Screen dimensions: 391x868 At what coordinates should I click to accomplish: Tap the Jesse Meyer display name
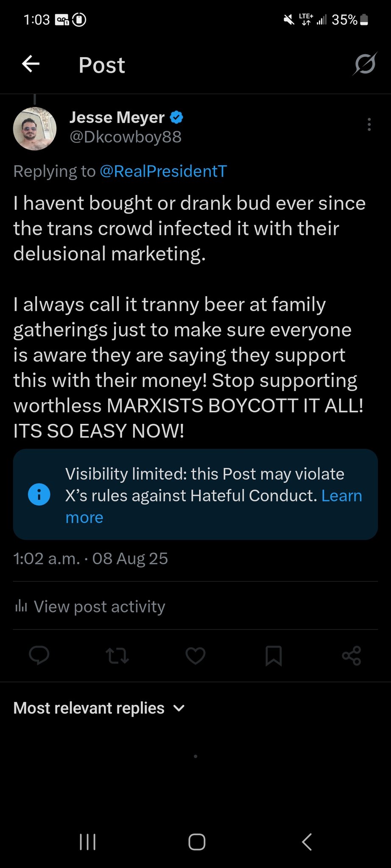pyautogui.click(x=117, y=117)
